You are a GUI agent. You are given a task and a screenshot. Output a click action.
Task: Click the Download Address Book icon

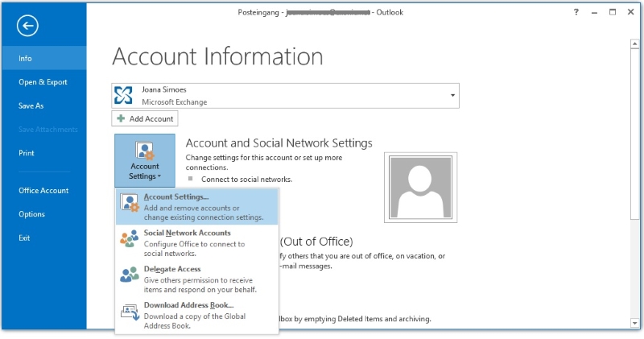pos(130,312)
